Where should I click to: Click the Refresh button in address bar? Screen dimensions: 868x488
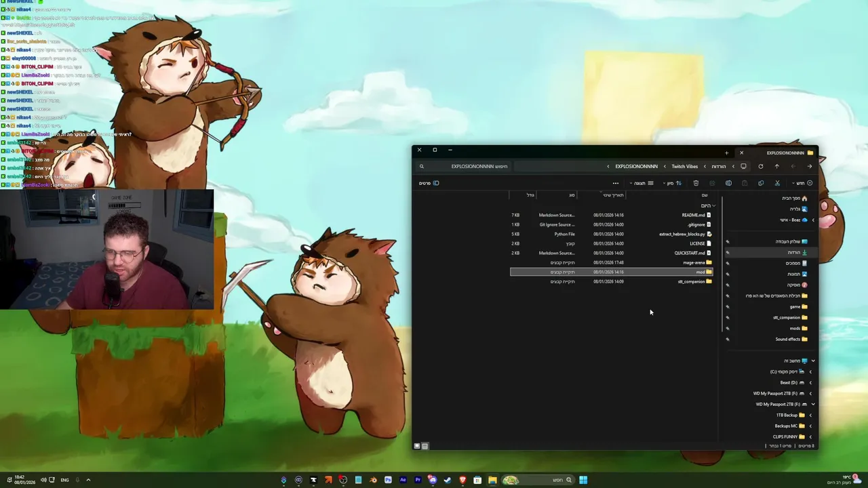pos(761,166)
